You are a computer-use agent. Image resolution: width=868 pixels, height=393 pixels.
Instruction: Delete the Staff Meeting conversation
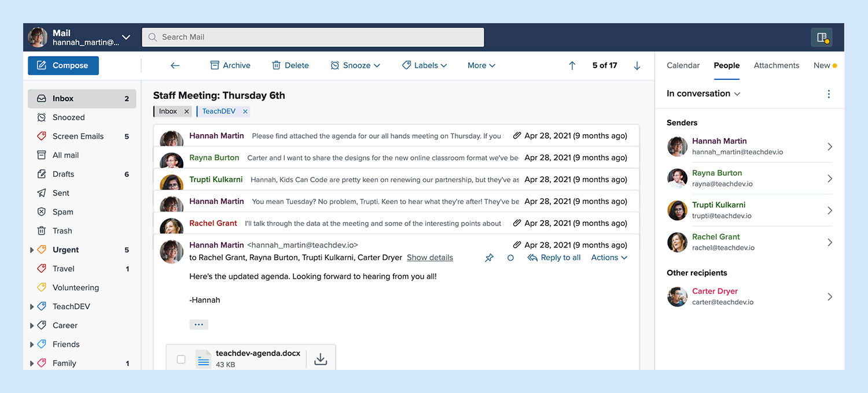[290, 66]
